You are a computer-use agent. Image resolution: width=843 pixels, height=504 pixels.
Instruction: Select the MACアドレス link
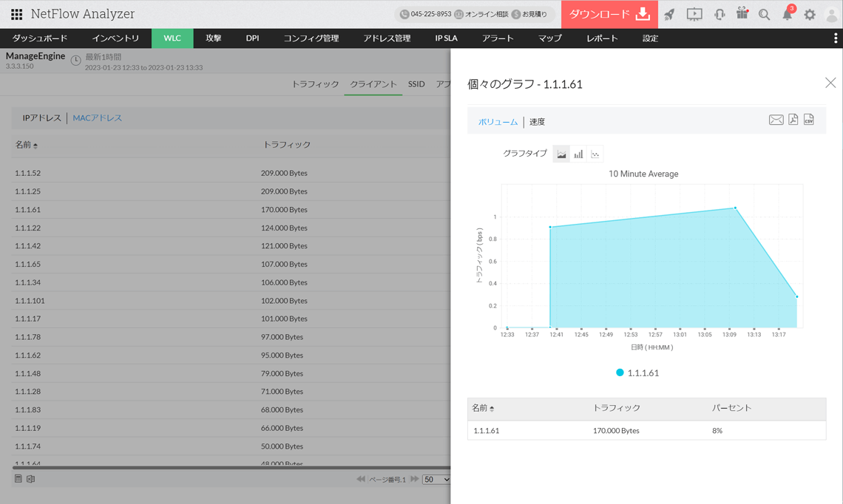pyautogui.click(x=97, y=118)
